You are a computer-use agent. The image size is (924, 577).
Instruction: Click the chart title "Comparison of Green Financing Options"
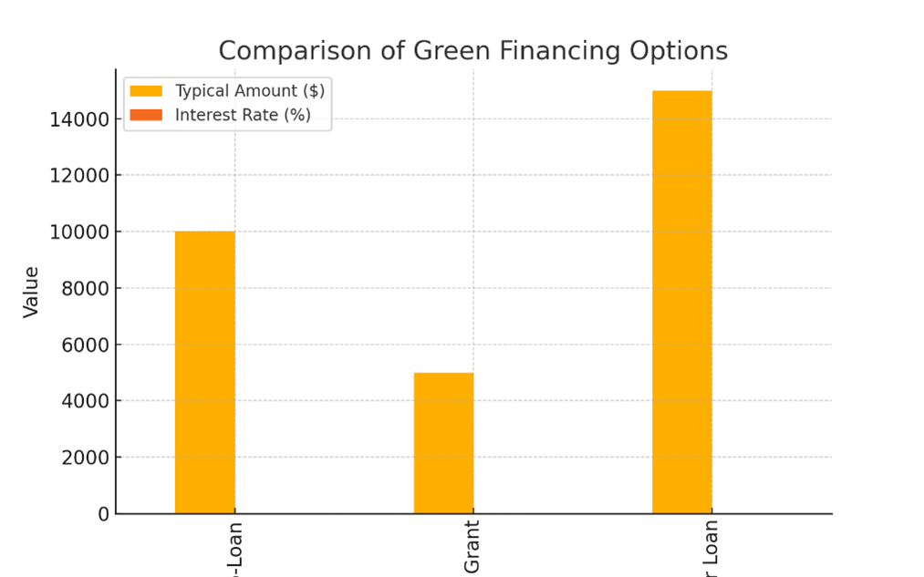pos(472,51)
